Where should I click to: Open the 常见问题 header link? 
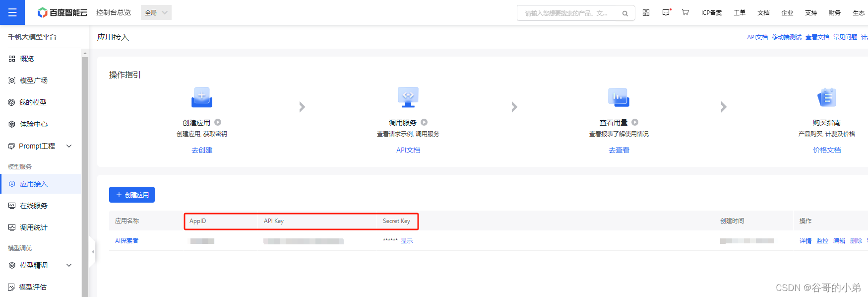pos(845,37)
